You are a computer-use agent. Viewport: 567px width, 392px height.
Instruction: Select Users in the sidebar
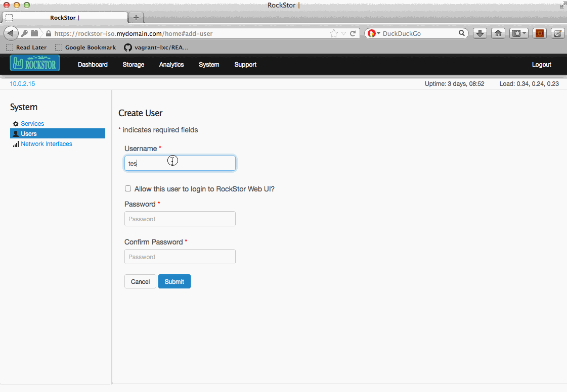[x=58, y=134]
